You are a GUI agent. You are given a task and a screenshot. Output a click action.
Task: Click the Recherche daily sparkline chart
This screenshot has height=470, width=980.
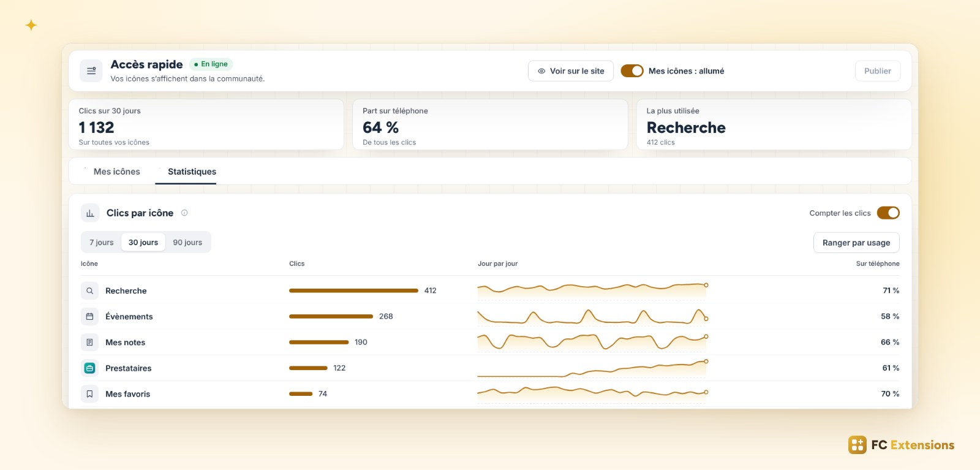pyautogui.click(x=592, y=290)
